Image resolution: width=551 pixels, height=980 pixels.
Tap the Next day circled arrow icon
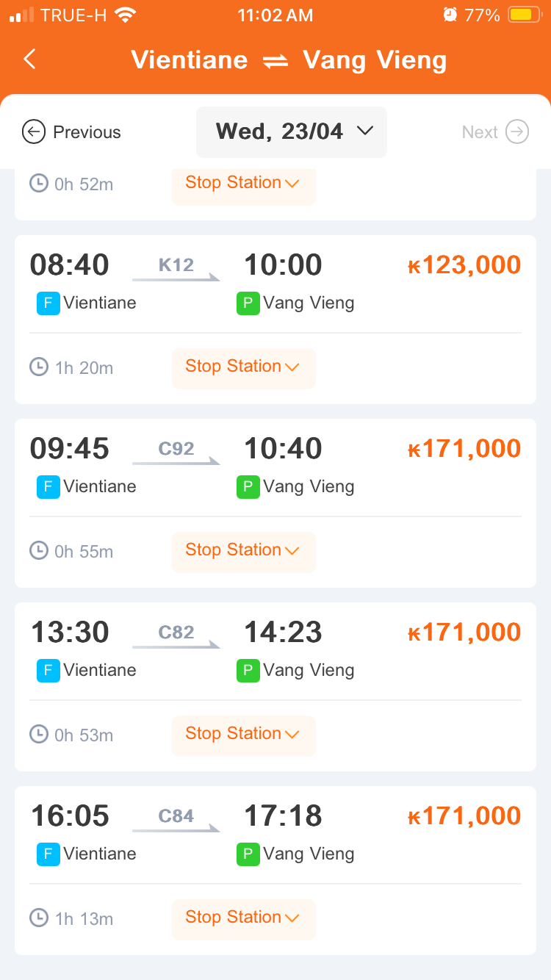(x=517, y=132)
